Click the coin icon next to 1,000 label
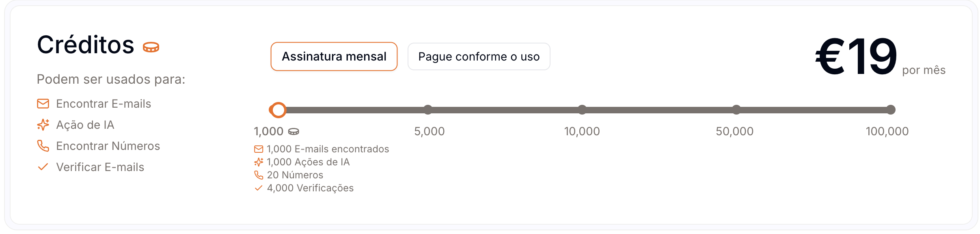The image size is (980, 234). (294, 132)
